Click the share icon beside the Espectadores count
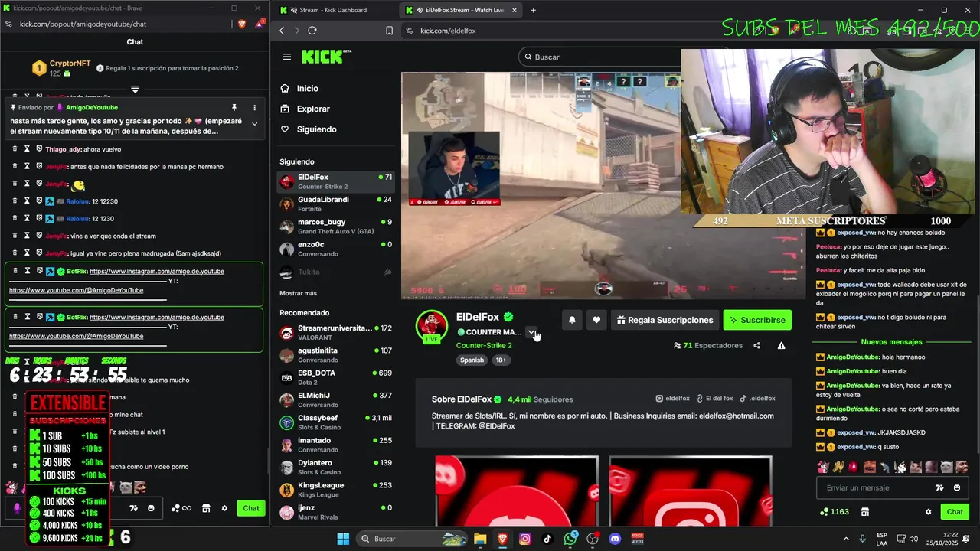The height and width of the screenshot is (551, 980). tap(756, 345)
